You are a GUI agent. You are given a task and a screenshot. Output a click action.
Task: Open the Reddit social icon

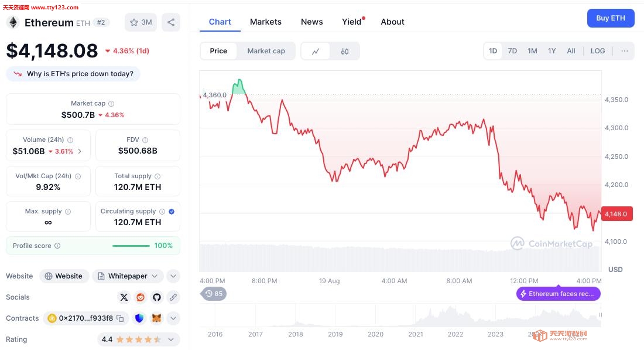coord(141,297)
